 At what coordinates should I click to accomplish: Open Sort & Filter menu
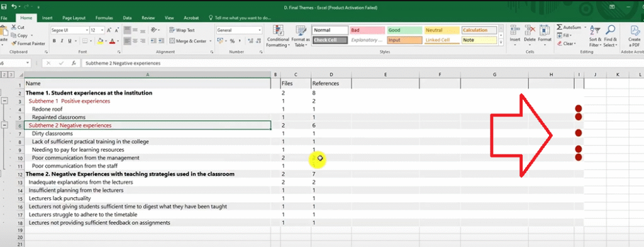[x=595, y=36]
